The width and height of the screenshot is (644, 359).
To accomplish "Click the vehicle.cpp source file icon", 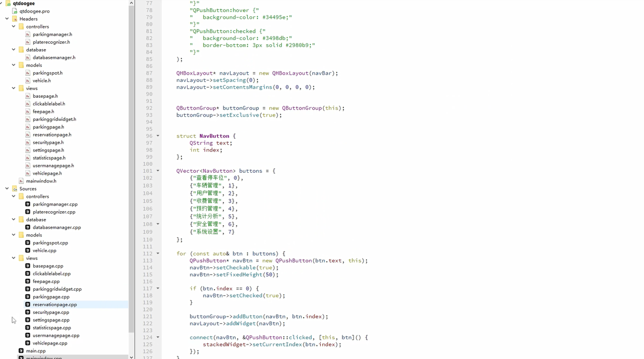I will [28, 250].
